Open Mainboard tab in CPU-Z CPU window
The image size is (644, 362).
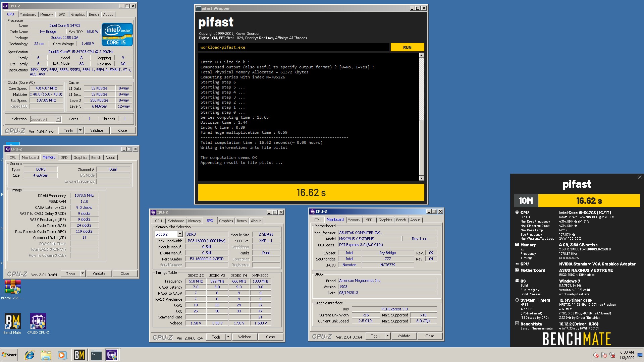28,14
